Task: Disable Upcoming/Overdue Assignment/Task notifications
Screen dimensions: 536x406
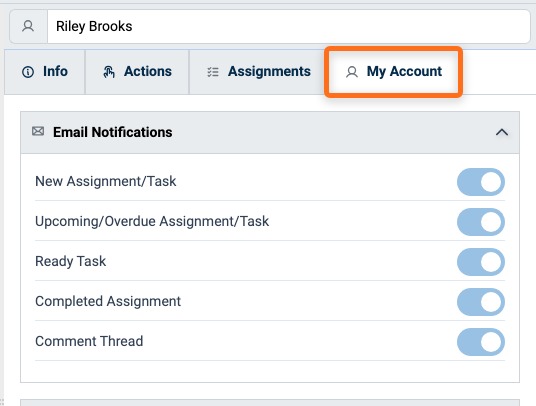Action: tap(481, 222)
